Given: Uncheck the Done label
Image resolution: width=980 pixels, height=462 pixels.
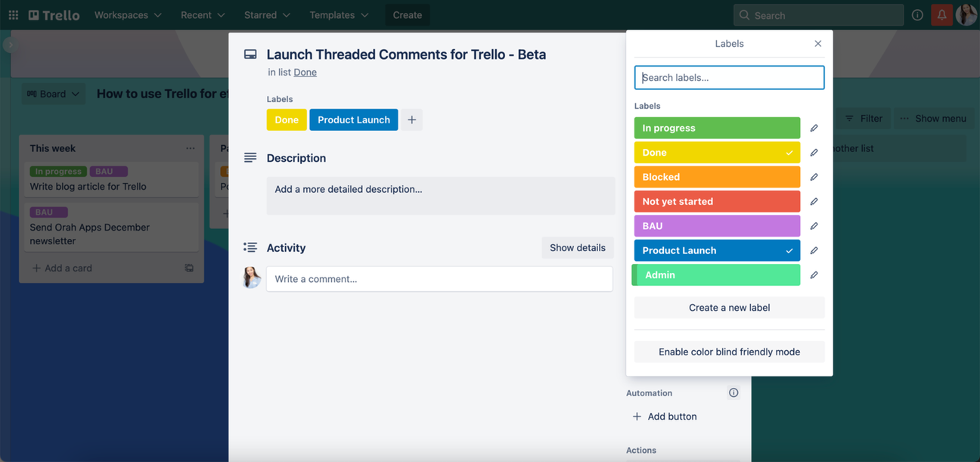Looking at the screenshot, I should [x=717, y=153].
